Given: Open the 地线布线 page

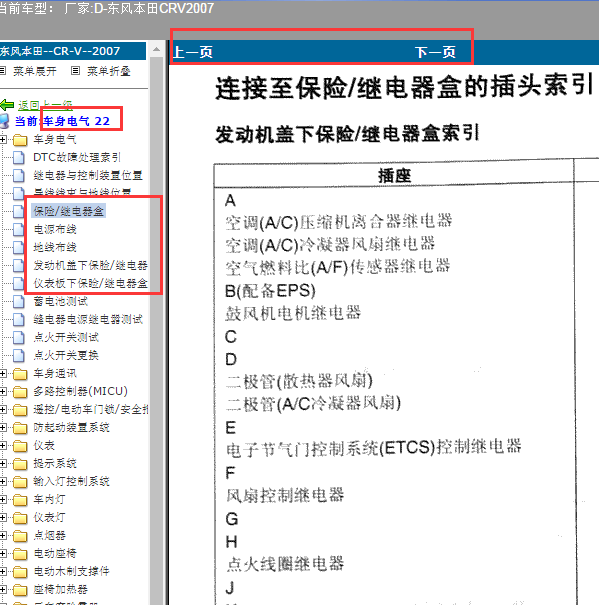Looking at the screenshot, I should (x=55, y=247).
